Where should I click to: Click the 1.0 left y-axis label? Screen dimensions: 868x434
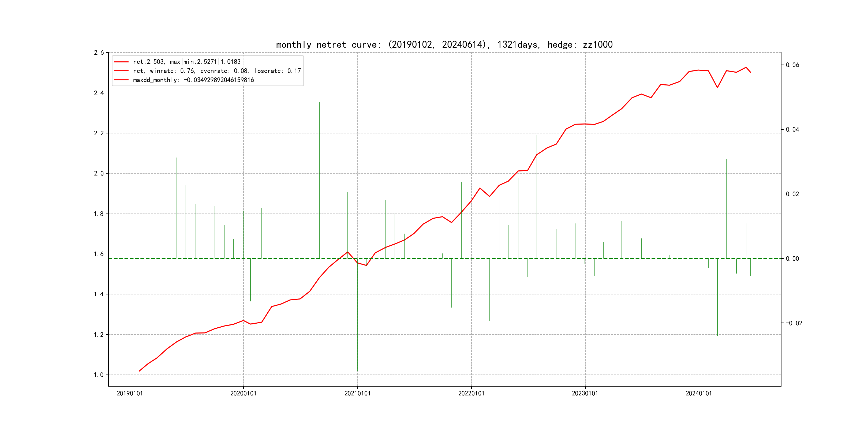point(99,375)
